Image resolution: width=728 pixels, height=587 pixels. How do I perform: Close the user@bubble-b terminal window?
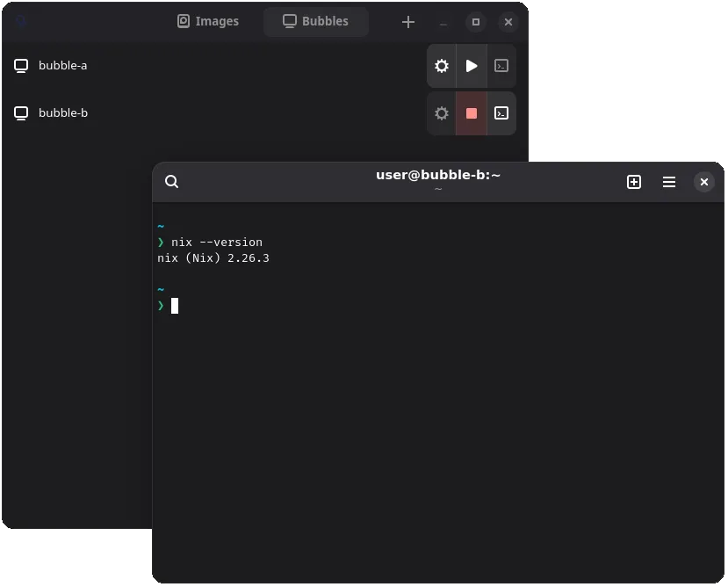704,182
